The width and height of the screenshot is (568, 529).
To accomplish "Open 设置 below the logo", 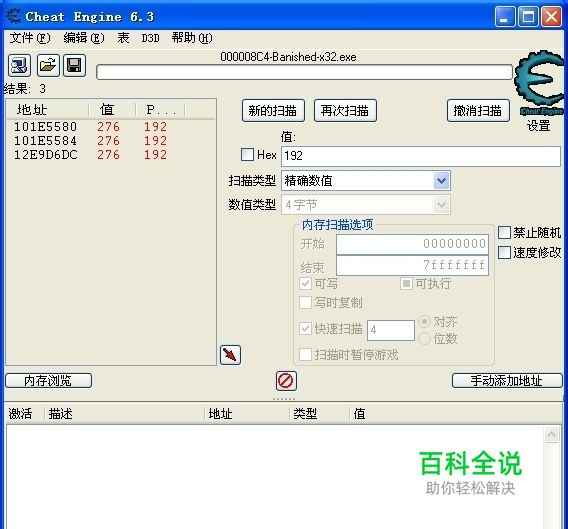I will point(538,126).
